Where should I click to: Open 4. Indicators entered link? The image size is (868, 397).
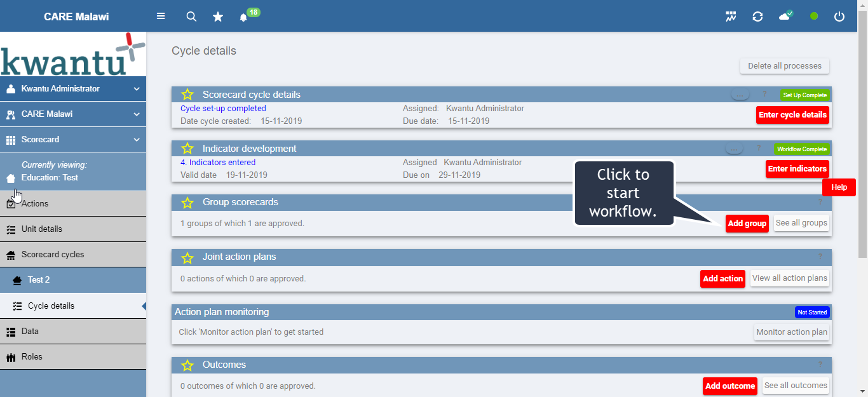pos(218,163)
